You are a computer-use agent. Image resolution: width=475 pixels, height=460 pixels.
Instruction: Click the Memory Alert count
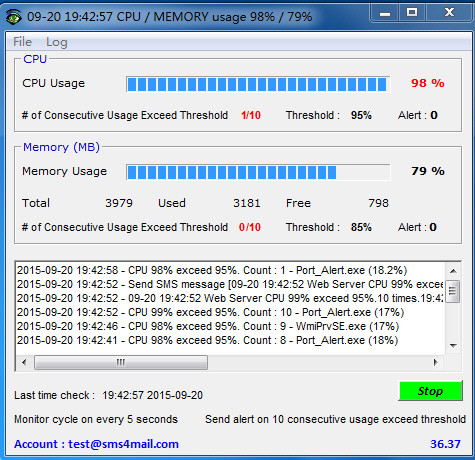(x=433, y=227)
